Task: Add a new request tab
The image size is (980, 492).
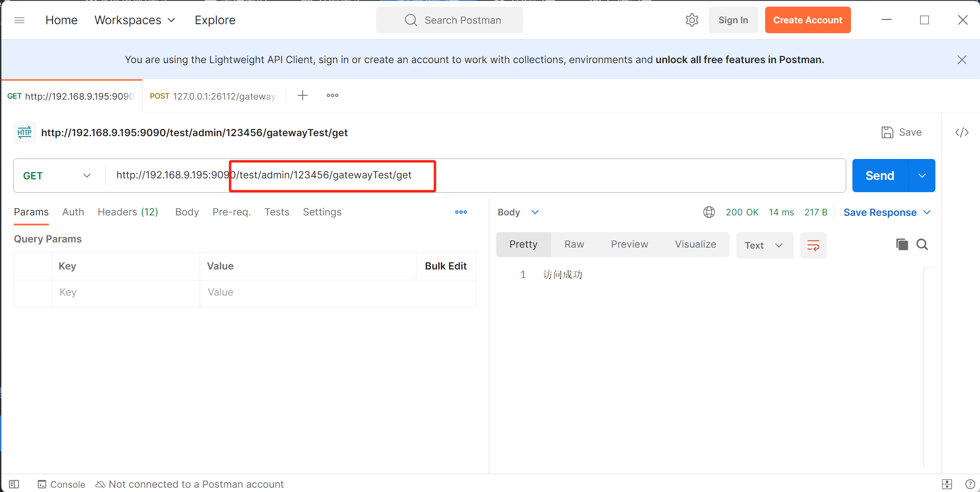Action: [x=303, y=95]
